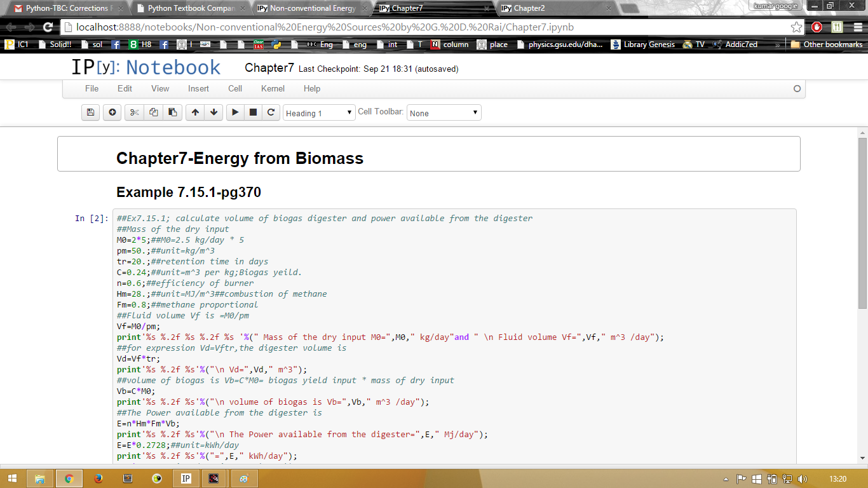Open the Library Genesis bookmark
868x488 pixels.
pos(643,44)
